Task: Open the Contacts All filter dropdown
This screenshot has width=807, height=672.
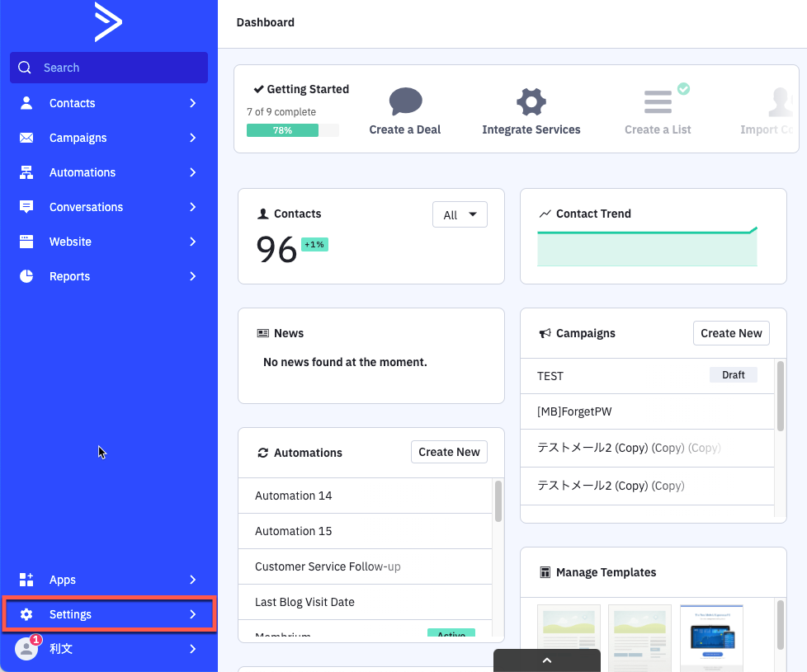Action: [460, 214]
